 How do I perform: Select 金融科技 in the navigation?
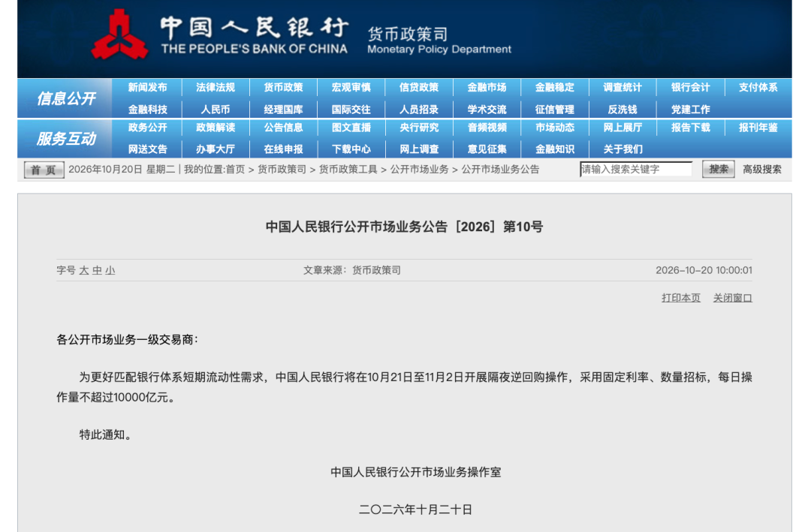click(x=147, y=110)
